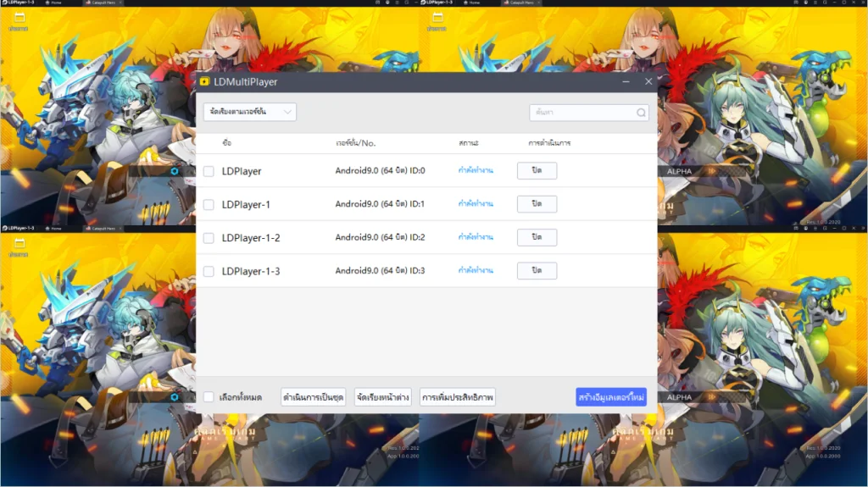This screenshot has height=487, width=868.
Task: Click the เวอร์ชัน/No. column header
Action: click(356, 143)
